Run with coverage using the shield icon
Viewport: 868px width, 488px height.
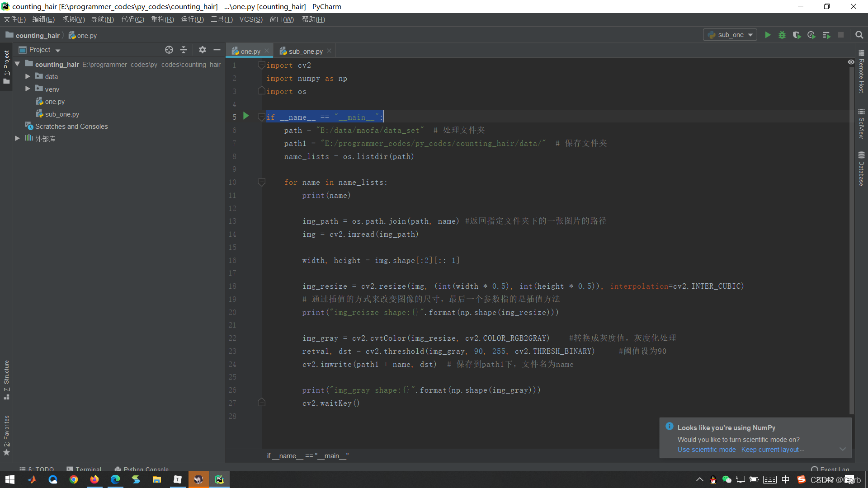(797, 35)
